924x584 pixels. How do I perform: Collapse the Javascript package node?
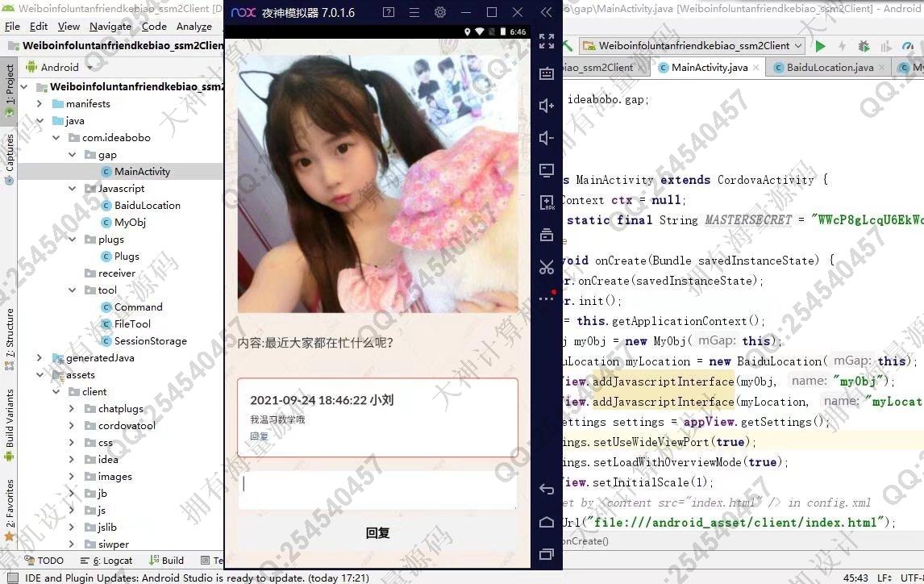point(73,189)
